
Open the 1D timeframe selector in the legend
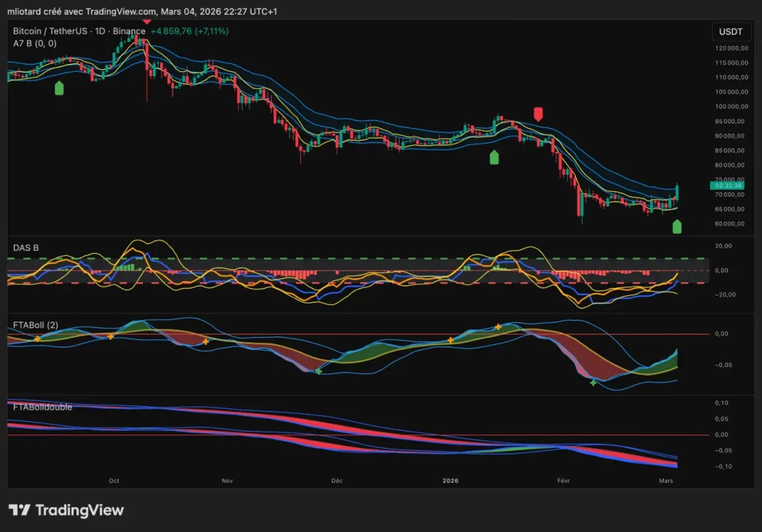tap(98, 31)
